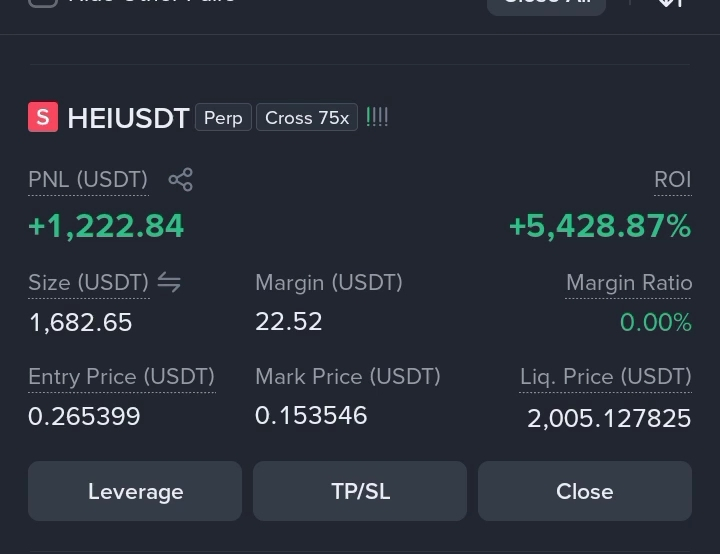Show ROI label explanation
This screenshot has height=554, width=720.
tap(673, 180)
